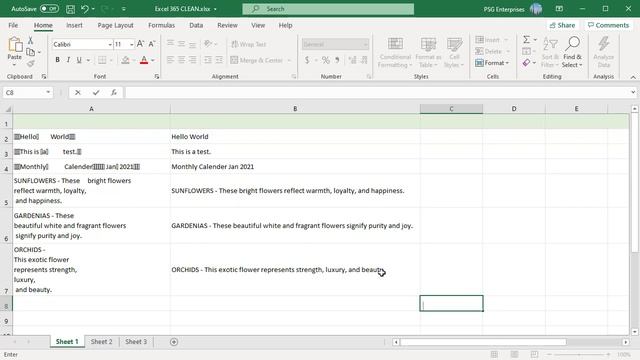Click the Clear eraser icon
Image resolution: width=640 pixels, height=360 pixels.
coord(527,63)
